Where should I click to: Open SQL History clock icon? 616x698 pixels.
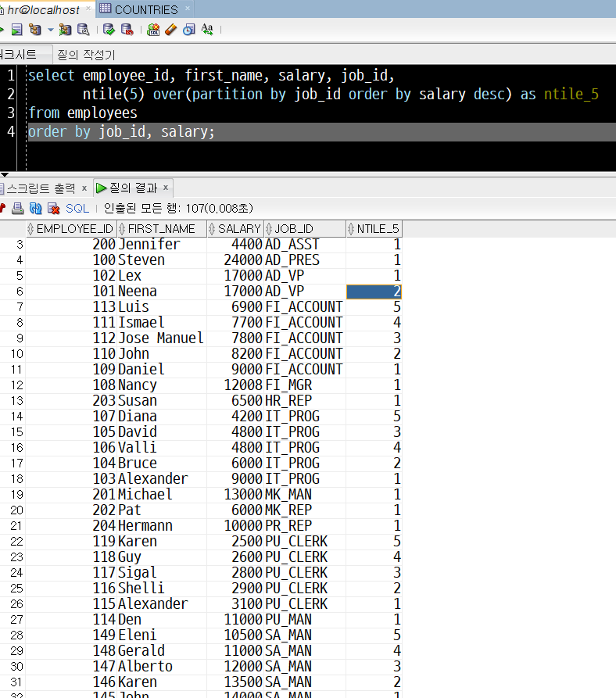point(188,30)
